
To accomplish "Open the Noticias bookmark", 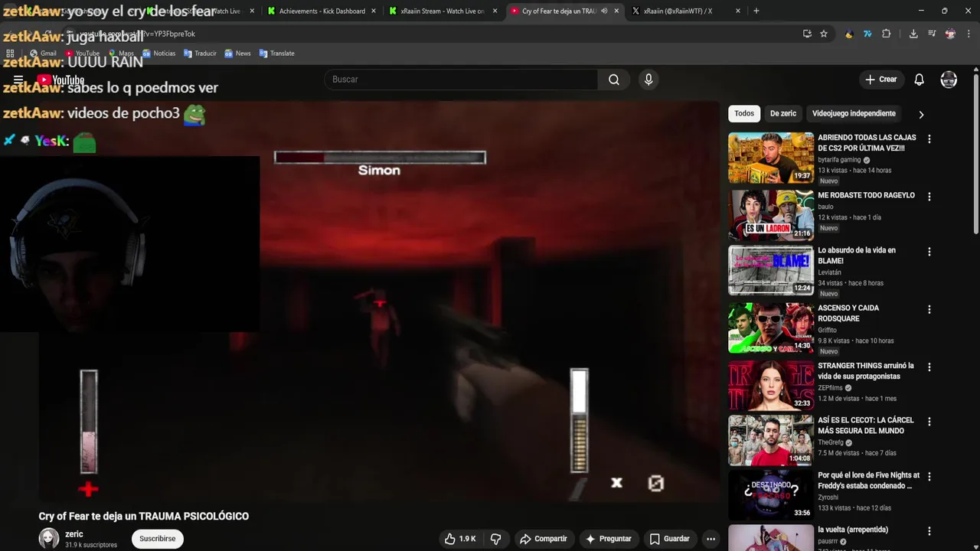I will pos(158,54).
